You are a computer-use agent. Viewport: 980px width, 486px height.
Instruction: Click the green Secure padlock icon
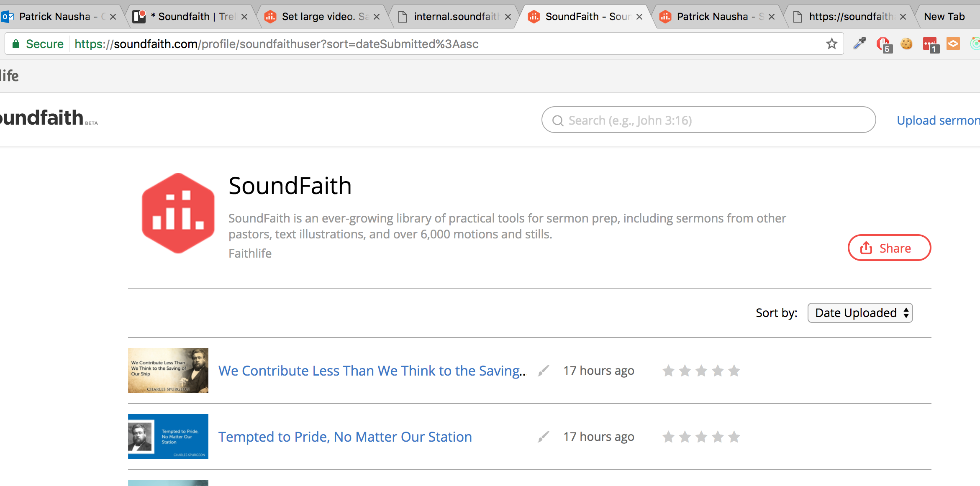[x=16, y=44]
